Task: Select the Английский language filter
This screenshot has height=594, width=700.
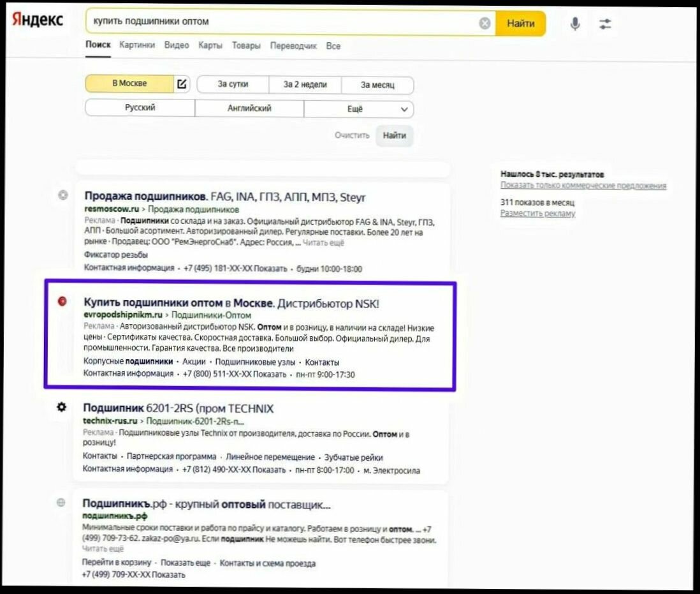Action: [249, 108]
